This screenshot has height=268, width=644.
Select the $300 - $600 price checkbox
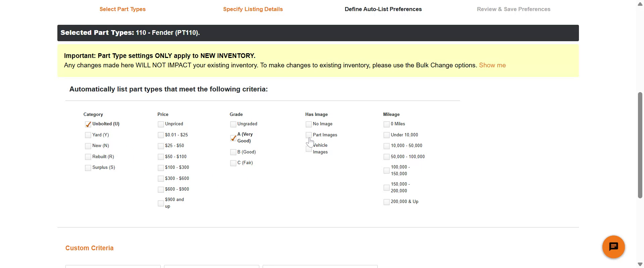(161, 179)
